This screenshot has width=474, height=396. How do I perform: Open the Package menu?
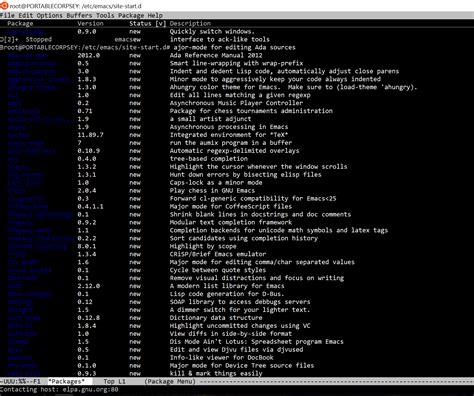[131, 15]
